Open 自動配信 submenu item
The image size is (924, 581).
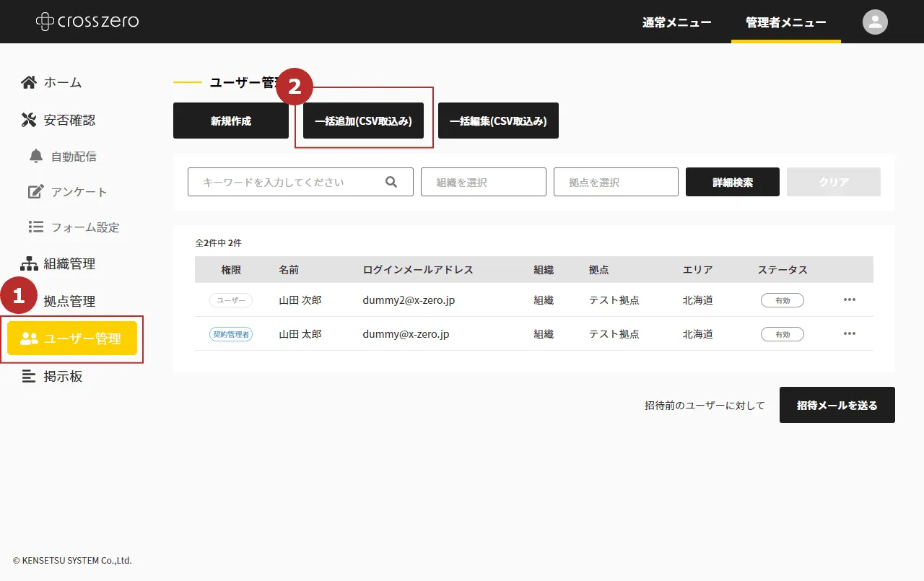tap(72, 156)
